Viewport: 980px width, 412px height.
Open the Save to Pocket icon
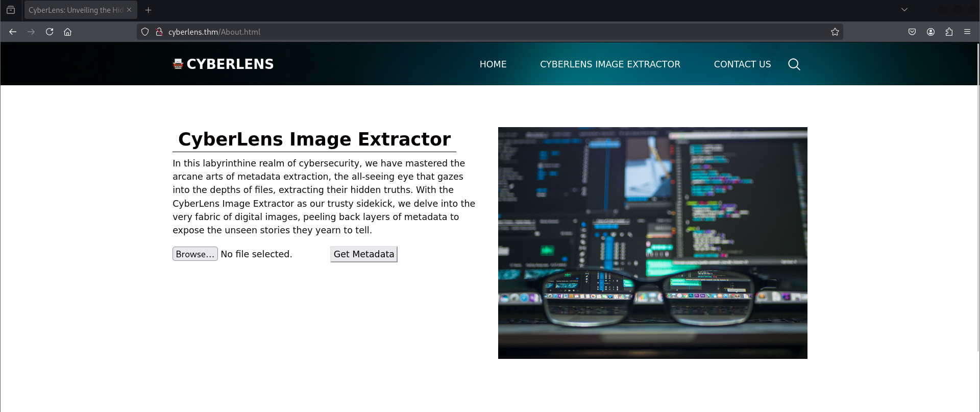click(x=912, y=32)
